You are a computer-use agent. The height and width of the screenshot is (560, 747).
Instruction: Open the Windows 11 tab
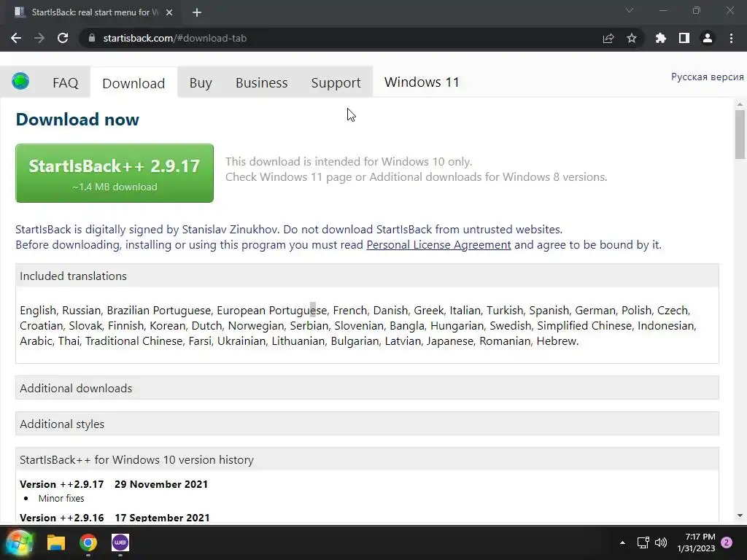coord(422,82)
